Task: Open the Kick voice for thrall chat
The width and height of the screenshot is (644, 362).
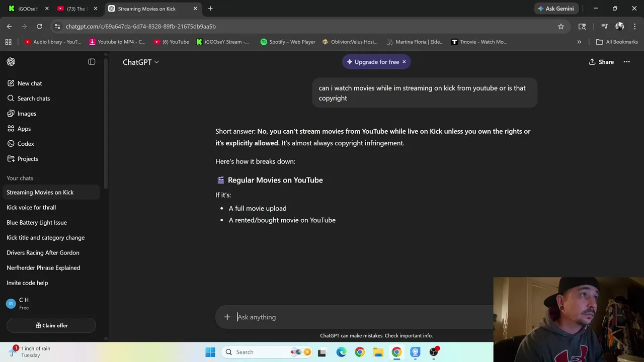Action: (50, 208)
